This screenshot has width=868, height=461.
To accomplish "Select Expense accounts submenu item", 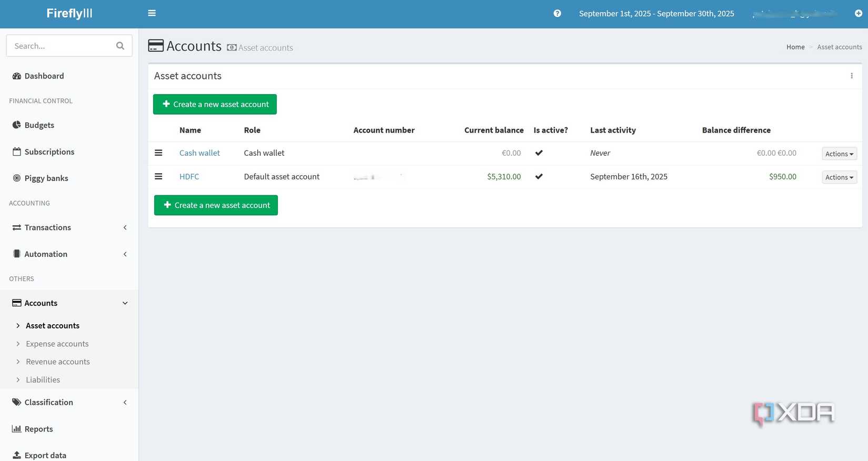I will pyautogui.click(x=57, y=344).
